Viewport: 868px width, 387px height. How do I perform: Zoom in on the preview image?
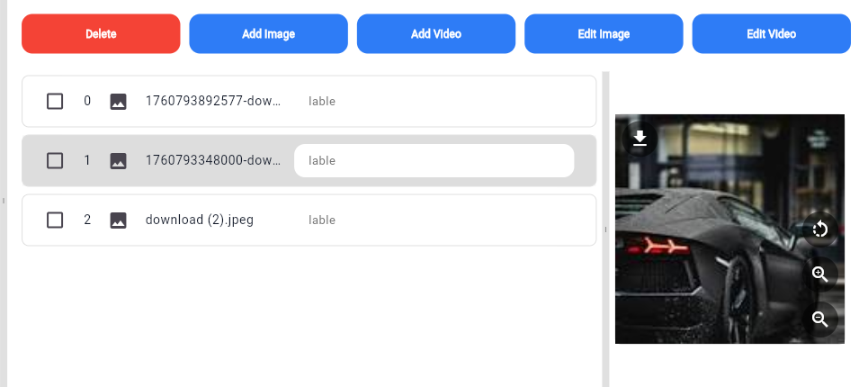pos(819,274)
